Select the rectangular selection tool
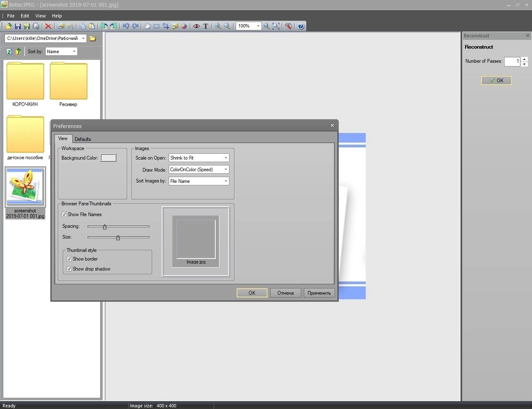The height and width of the screenshot is (409, 532). (x=156, y=26)
